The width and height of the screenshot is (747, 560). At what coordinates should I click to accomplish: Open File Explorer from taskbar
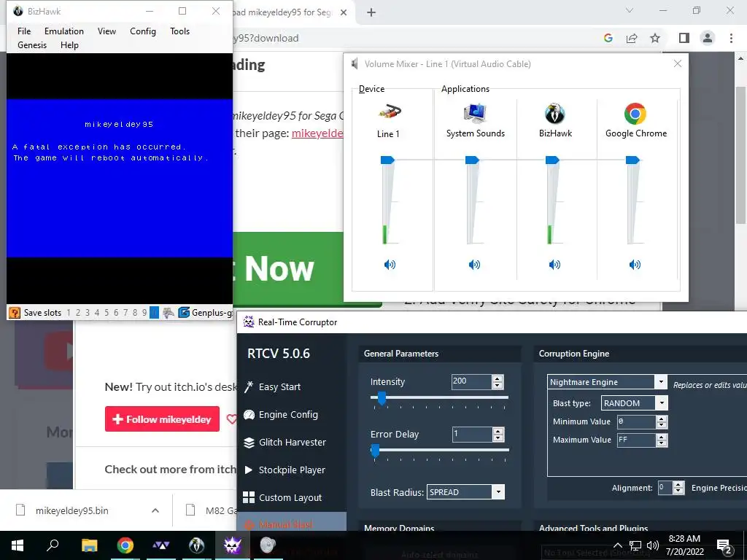click(x=89, y=545)
